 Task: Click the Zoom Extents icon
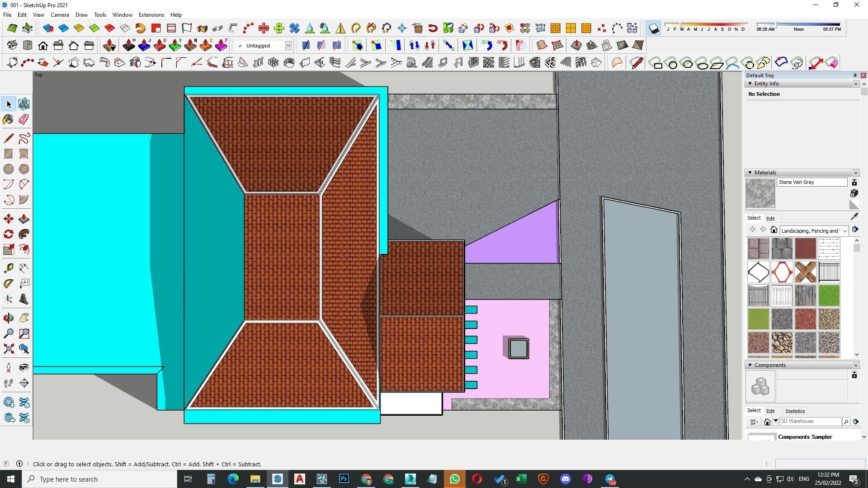pyautogui.click(x=8, y=349)
